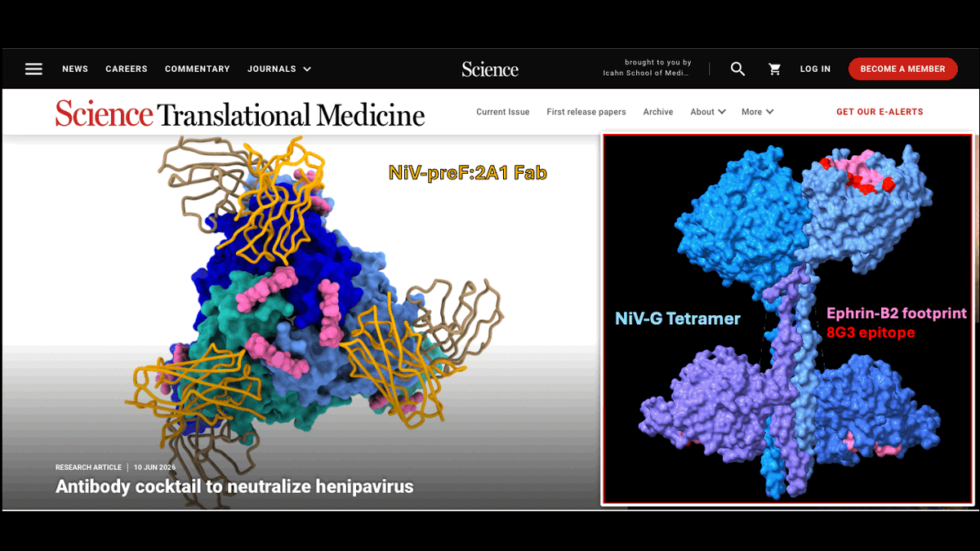Viewport: 980px width, 551px height.
Task: Click the Become a Member button
Action: pyautogui.click(x=902, y=69)
